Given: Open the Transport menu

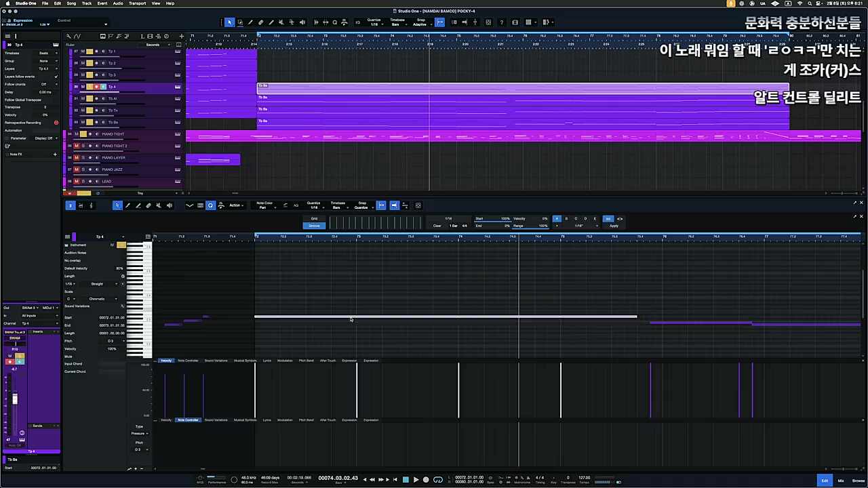Looking at the screenshot, I should click(137, 3).
